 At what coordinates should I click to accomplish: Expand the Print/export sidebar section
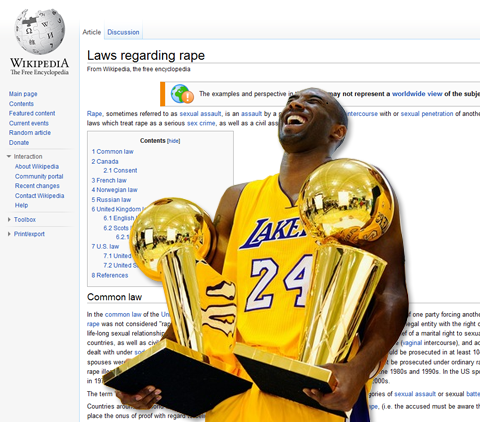tap(9, 234)
